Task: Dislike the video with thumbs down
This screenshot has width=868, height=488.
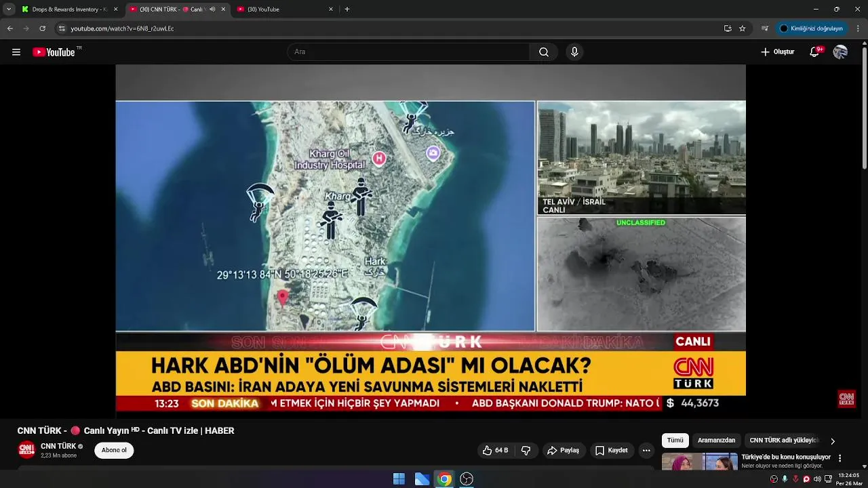Action: (526, 451)
